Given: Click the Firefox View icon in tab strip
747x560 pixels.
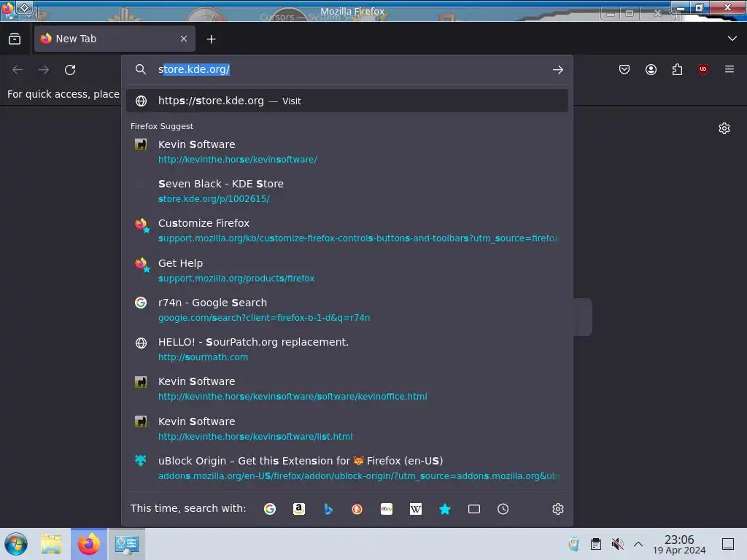Looking at the screenshot, I should tap(15, 39).
